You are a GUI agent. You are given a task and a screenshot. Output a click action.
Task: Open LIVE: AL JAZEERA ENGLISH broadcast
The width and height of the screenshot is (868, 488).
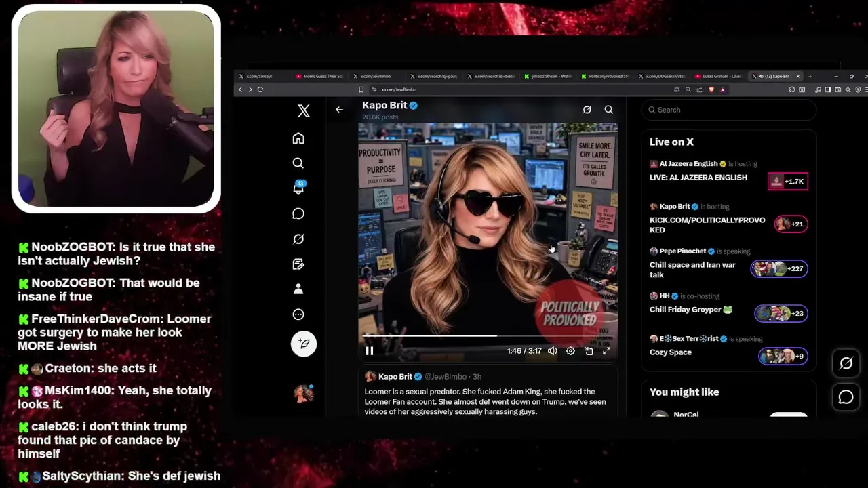click(698, 178)
